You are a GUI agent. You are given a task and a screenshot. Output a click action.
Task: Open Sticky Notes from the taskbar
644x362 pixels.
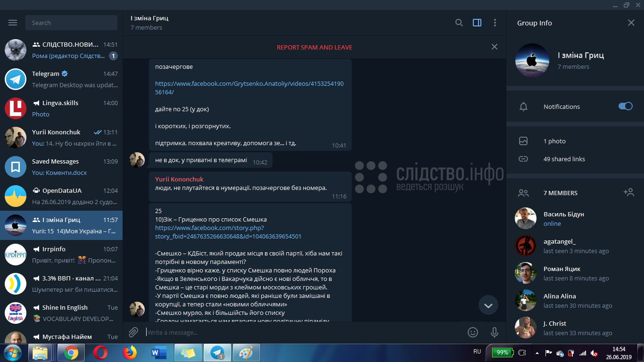click(x=188, y=353)
